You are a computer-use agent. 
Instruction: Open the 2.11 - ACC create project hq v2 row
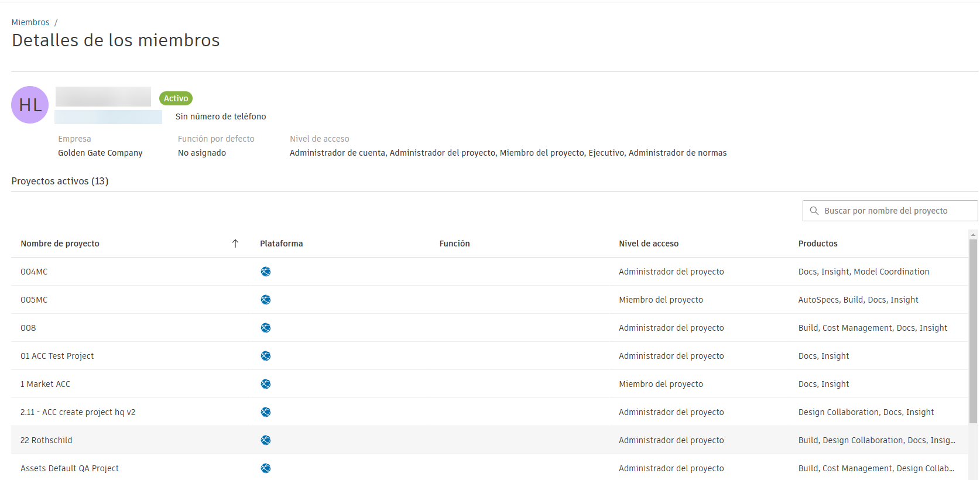click(78, 412)
